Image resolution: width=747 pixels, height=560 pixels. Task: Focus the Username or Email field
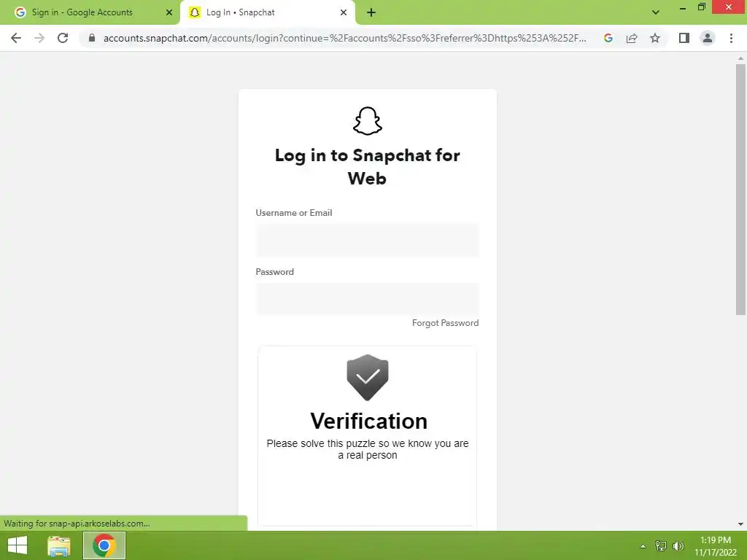pyautogui.click(x=368, y=240)
